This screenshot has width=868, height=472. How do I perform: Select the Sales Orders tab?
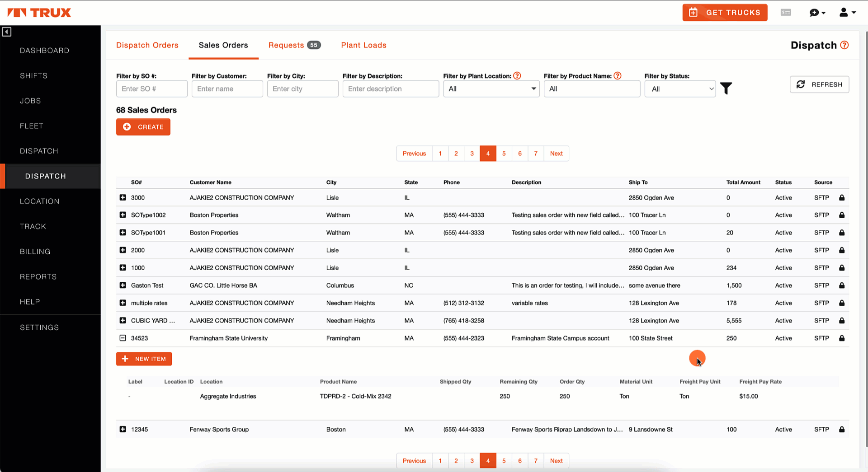coord(223,45)
